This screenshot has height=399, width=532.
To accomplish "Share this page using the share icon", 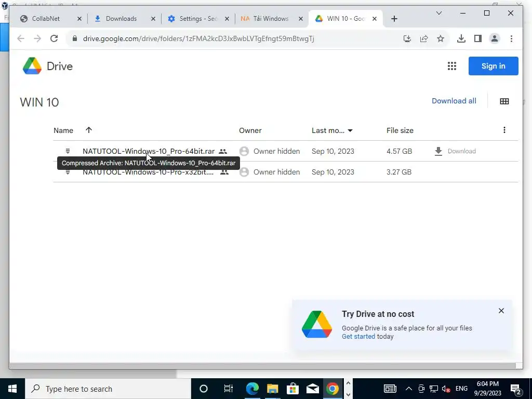I will pos(424,38).
